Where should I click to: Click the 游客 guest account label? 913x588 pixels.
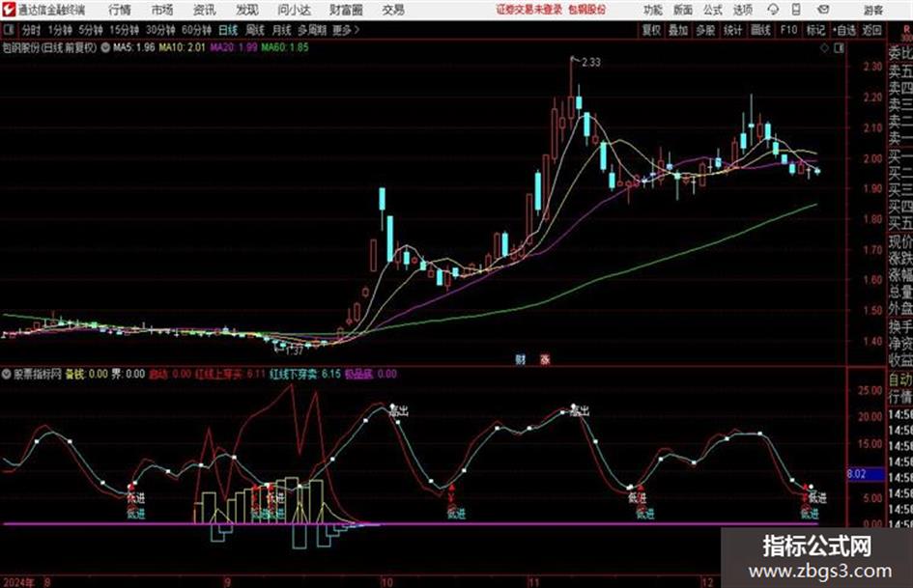[x=872, y=10]
